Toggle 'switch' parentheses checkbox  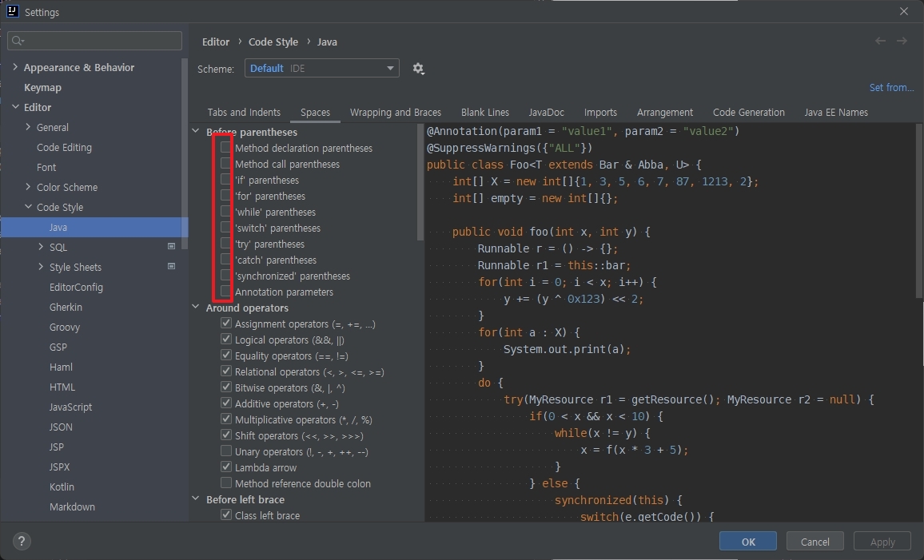[x=225, y=227]
